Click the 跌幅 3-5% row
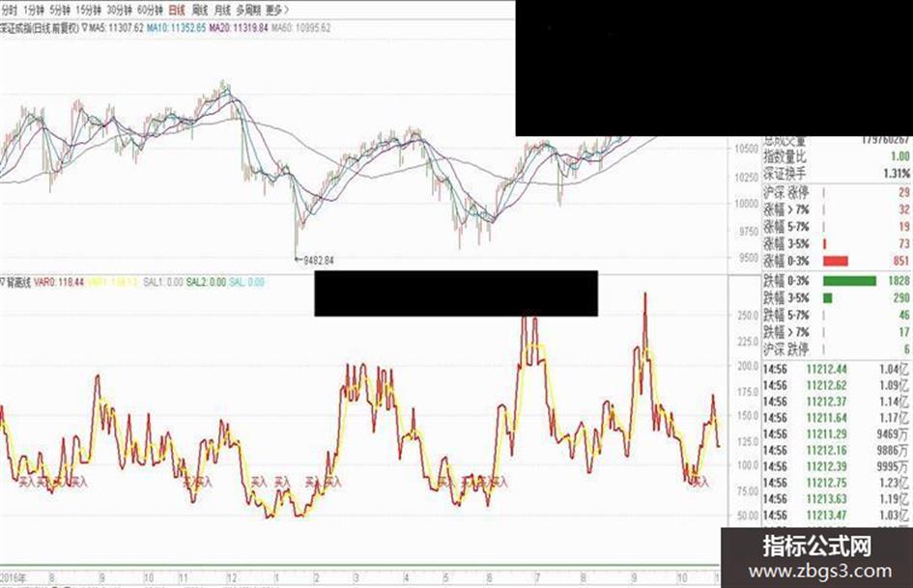Viewport: 913px width, 588px height. 836,298
